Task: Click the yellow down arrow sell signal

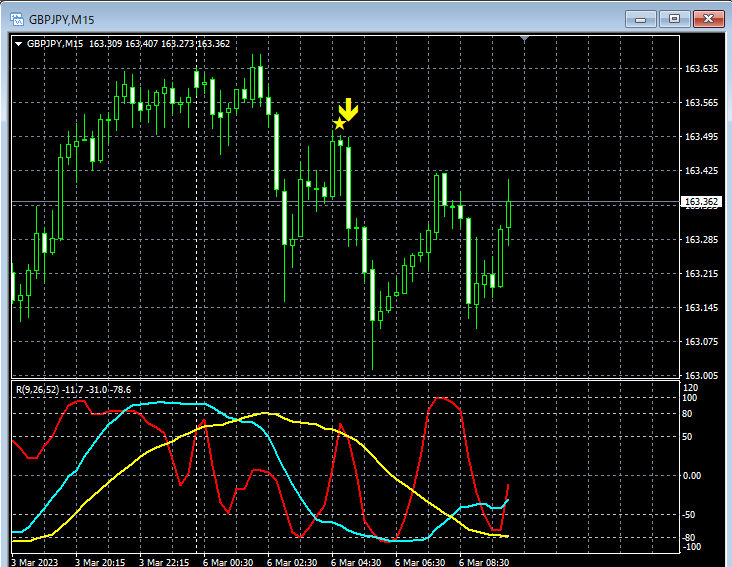Action: click(x=348, y=110)
